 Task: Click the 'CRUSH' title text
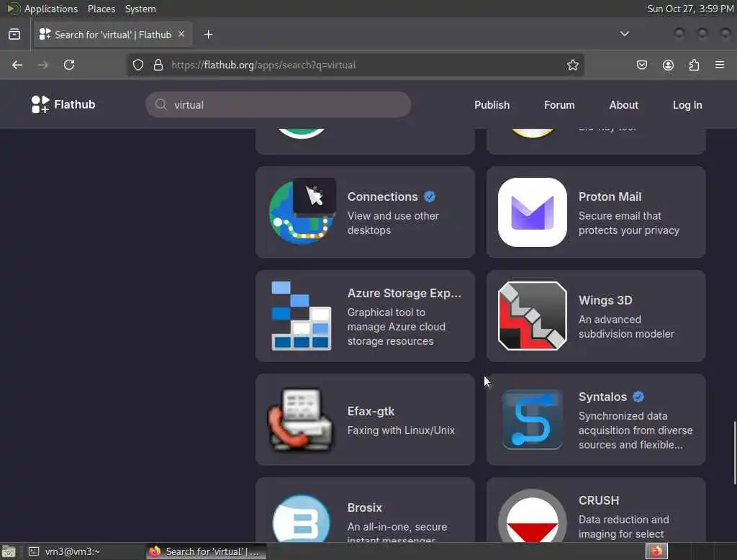click(599, 500)
